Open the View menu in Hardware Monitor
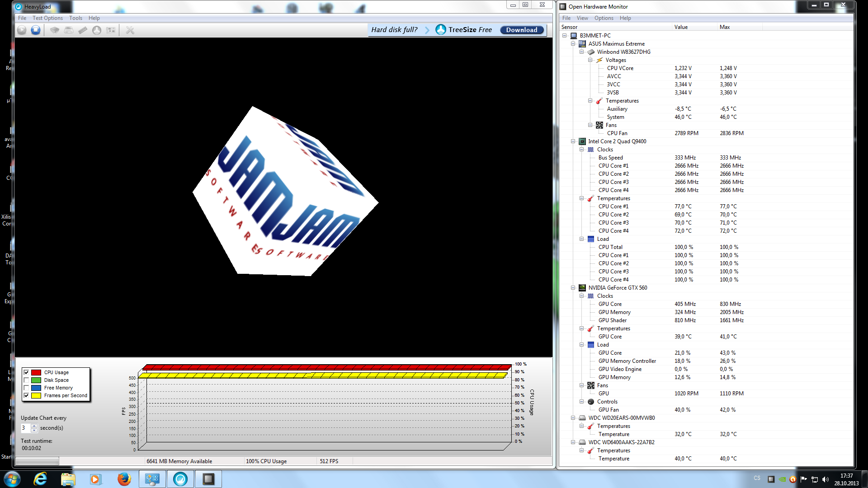This screenshot has height=488, width=868. click(x=582, y=18)
